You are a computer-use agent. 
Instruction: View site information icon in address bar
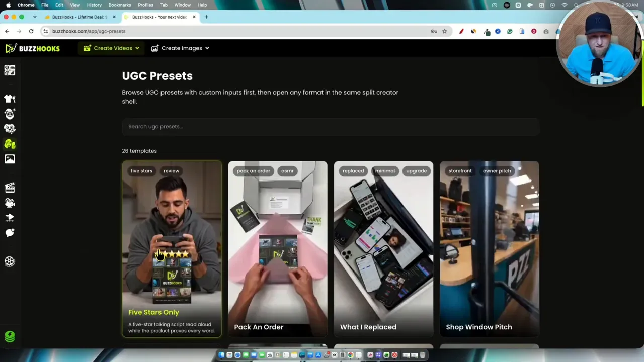[46, 31]
